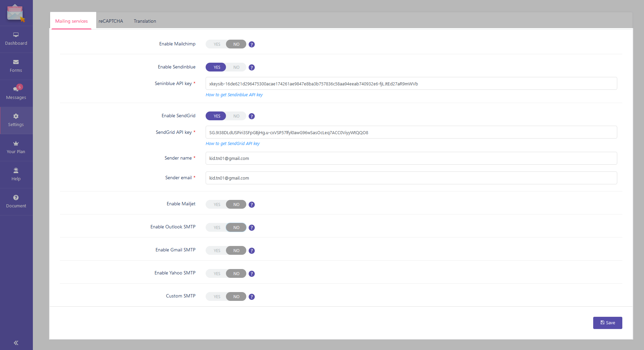This screenshot has height=350, width=644.
Task: Focus the Sender email field
Action: (411, 178)
